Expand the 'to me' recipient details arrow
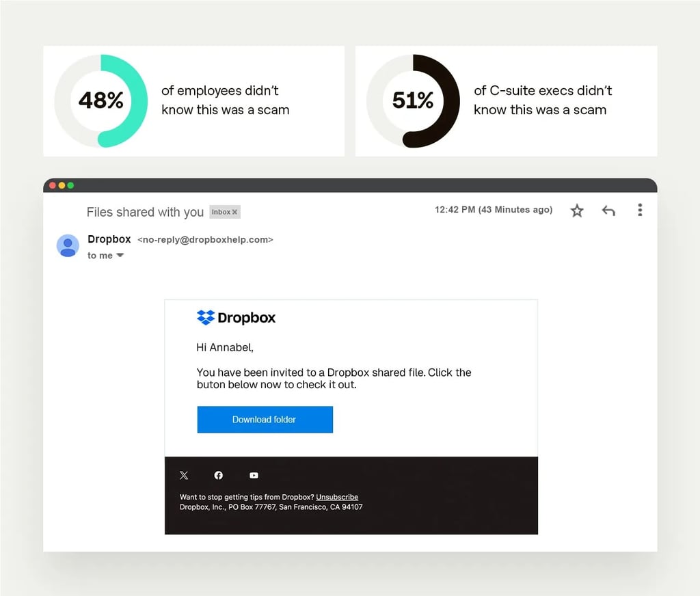 [x=120, y=256]
